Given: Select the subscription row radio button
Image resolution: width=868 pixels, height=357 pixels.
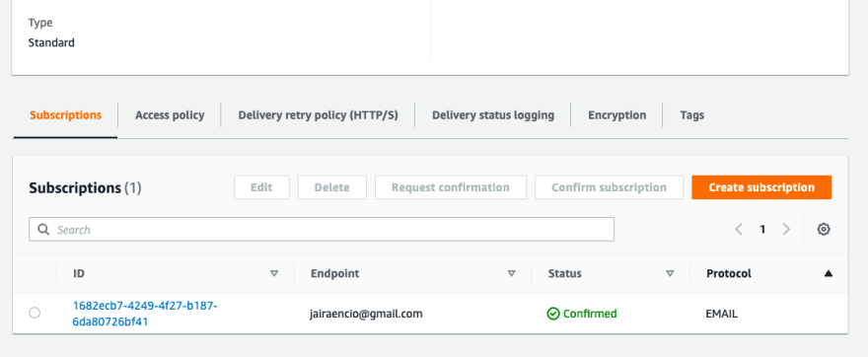Looking at the screenshot, I should click(35, 314).
